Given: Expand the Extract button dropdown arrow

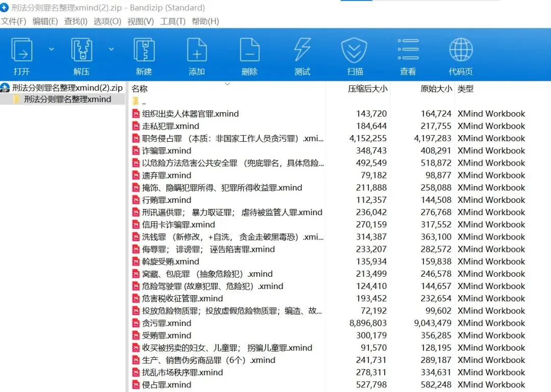Looking at the screenshot, I should point(111,49).
